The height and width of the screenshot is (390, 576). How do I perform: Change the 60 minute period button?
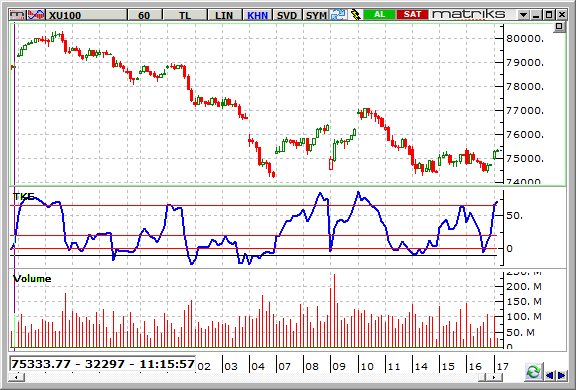(x=144, y=15)
